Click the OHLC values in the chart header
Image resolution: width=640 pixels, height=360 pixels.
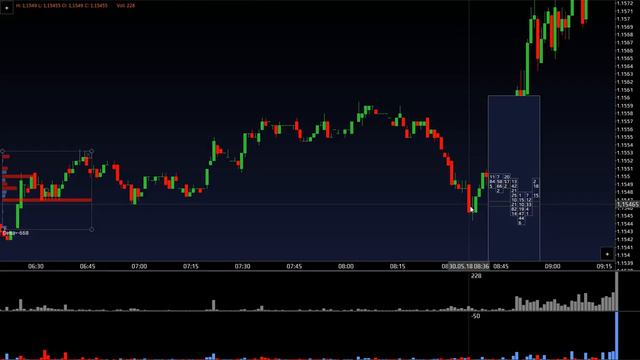pyautogui.click(x=62, y=6)
